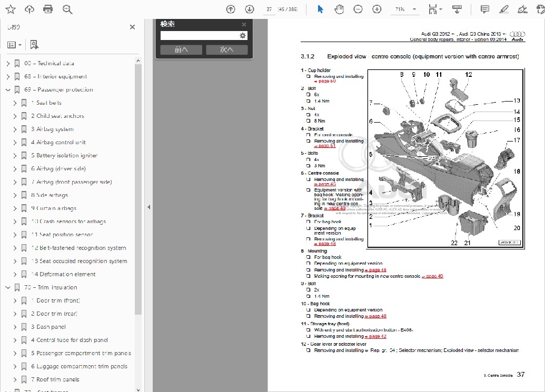
Task: Open 6 Airbag (driver side) bookmark
Action: (58, 169)
